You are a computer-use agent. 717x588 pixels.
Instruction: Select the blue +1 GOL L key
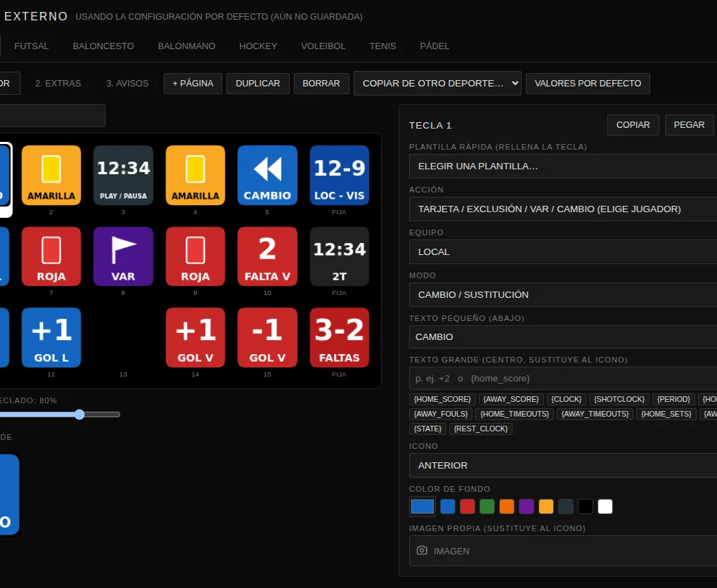click(x=51, y=338)
